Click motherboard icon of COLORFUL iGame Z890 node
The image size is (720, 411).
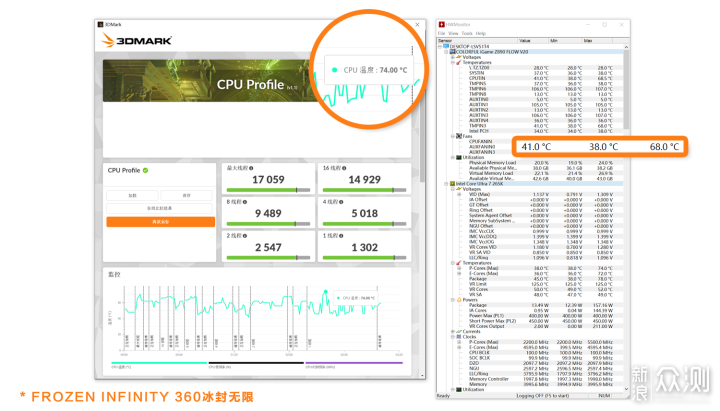pyautogui.click(x=452, y=52)
